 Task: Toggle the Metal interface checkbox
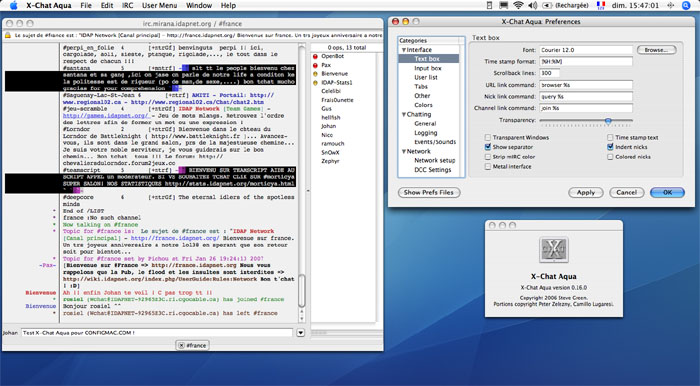pos(488,166)
